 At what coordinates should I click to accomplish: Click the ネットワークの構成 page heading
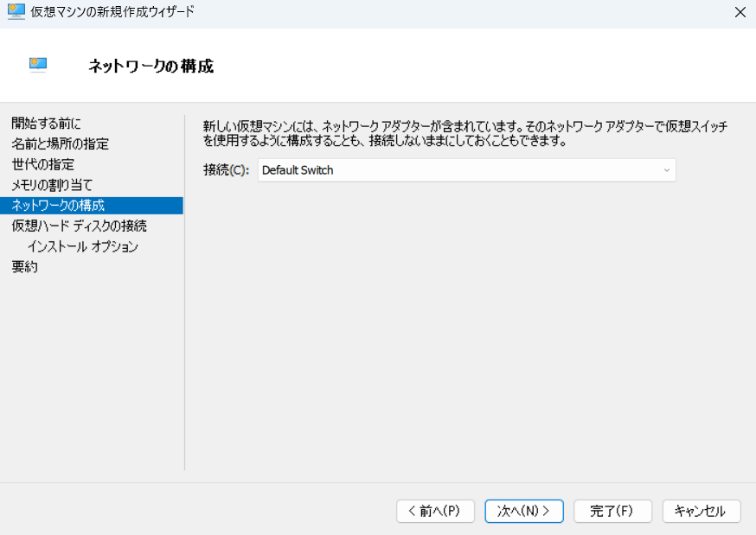[x=151, y=66]
